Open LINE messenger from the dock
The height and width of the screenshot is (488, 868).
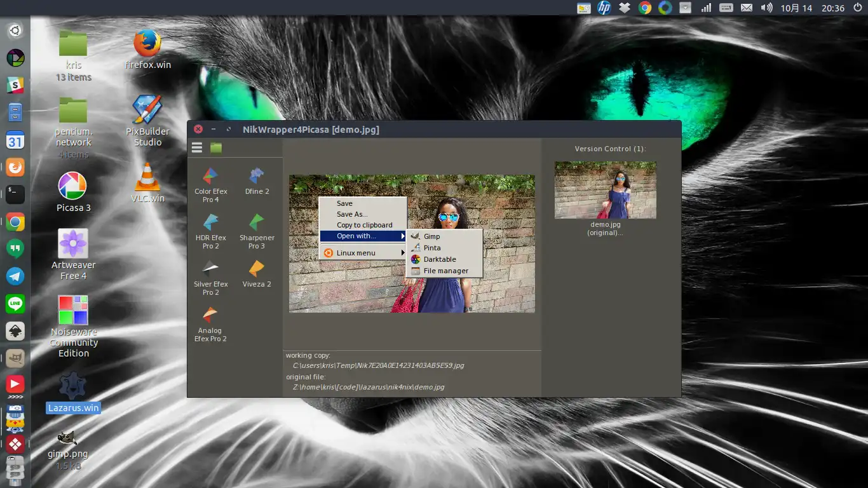(15, 304)
